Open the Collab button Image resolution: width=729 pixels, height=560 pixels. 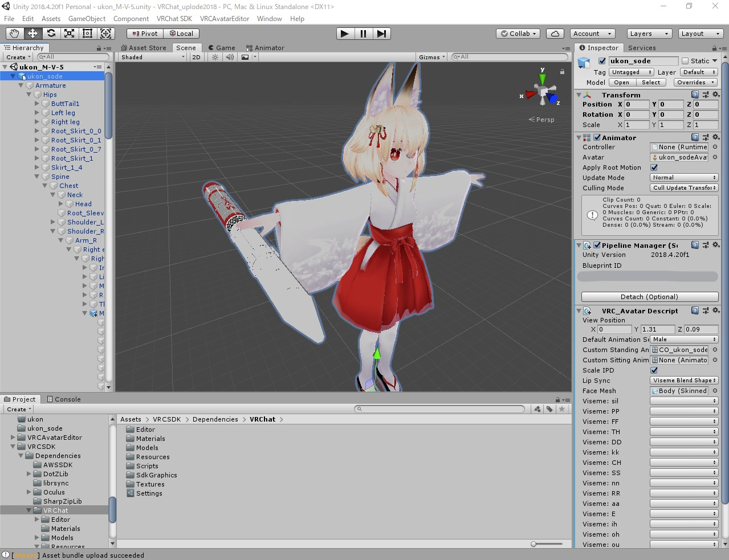point(519,34)
